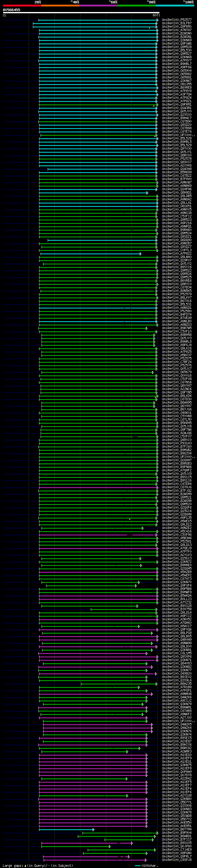Viewport: 197px width, 868px height.
Task: Select hit label UniRef100_Q9FRL7
Action: pyautogui.click(x=177, y=856)
